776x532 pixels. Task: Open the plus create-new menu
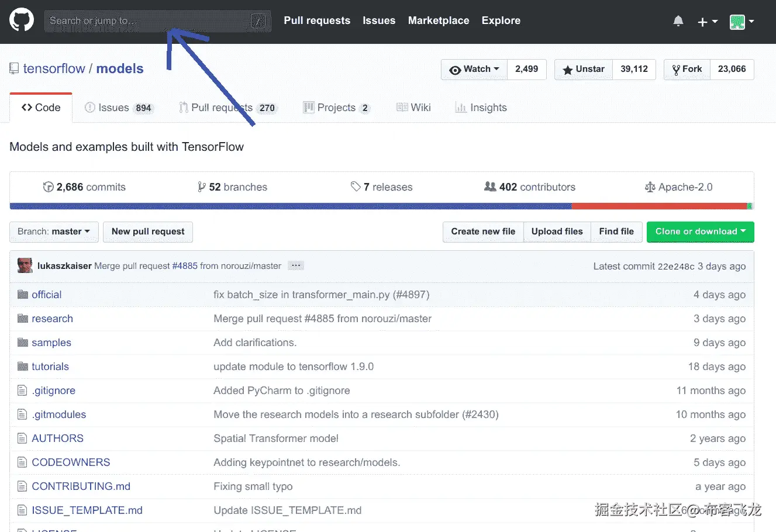(x=708, y=22)
